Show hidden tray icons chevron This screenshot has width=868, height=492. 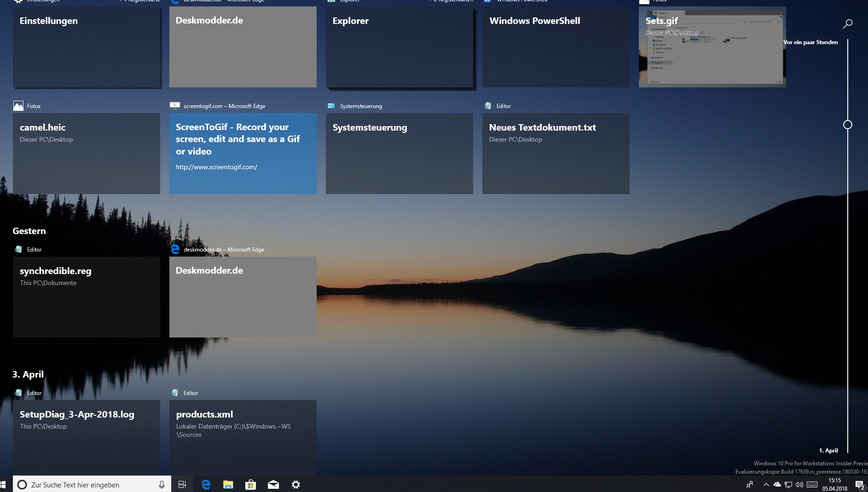(766, 485)
